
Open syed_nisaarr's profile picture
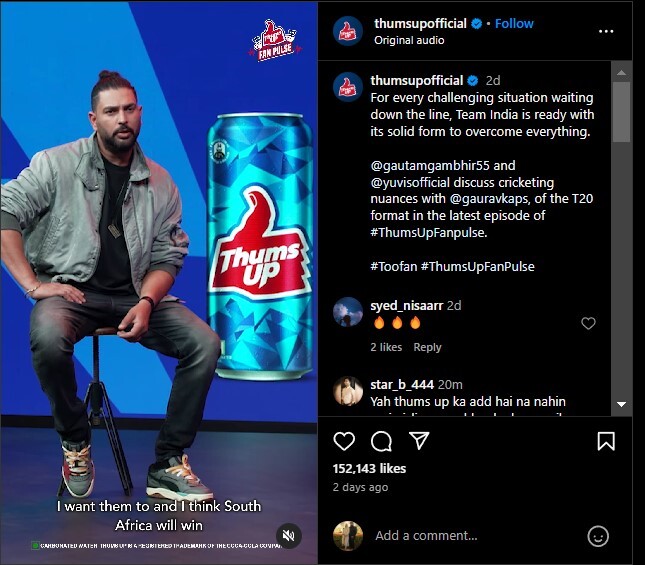[x=348, y=312]
